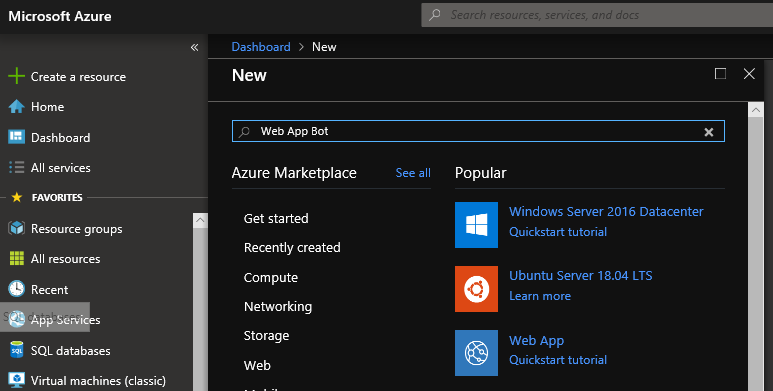This screenshot has height=391, width=773.
Task: Select the Compute marketplace category
Action: coord(271,278)
